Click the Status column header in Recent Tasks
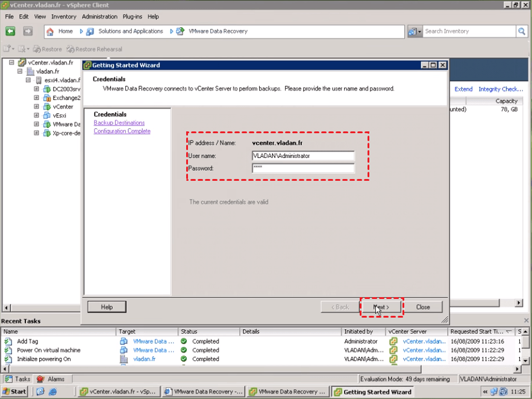Viewport: 532px width, 399px height. tap(208, 331)
